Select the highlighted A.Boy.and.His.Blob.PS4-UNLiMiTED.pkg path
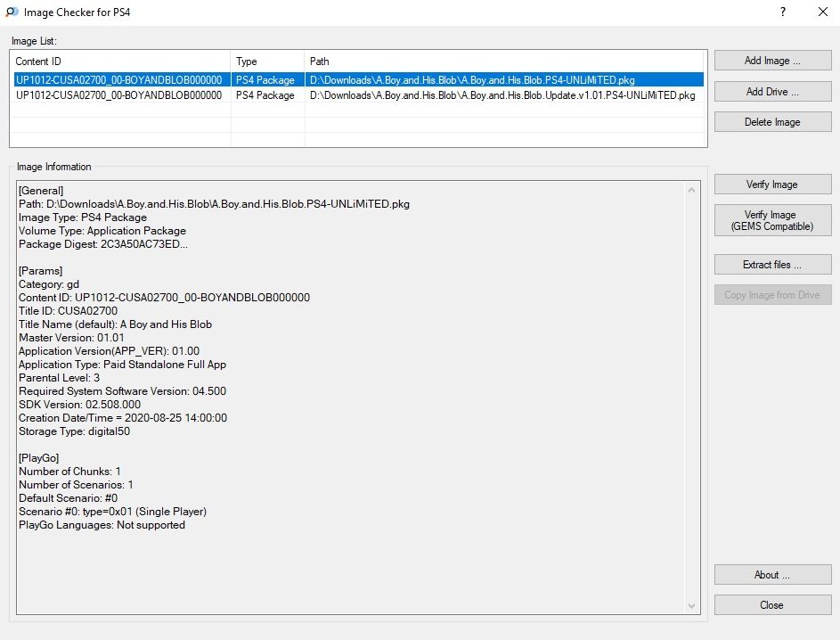Screen dimensions: 840x640 click(x=472, y=80)
